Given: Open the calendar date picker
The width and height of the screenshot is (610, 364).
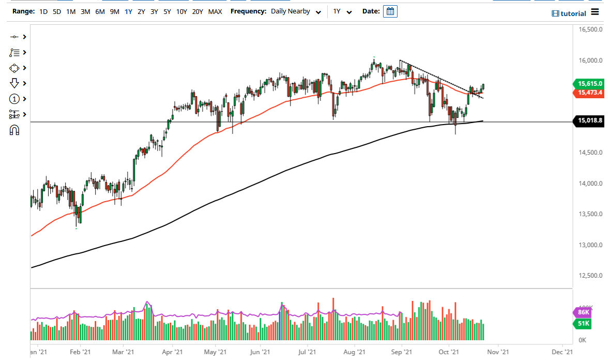Looking at the screenshot, I should [x=390, y=11].
